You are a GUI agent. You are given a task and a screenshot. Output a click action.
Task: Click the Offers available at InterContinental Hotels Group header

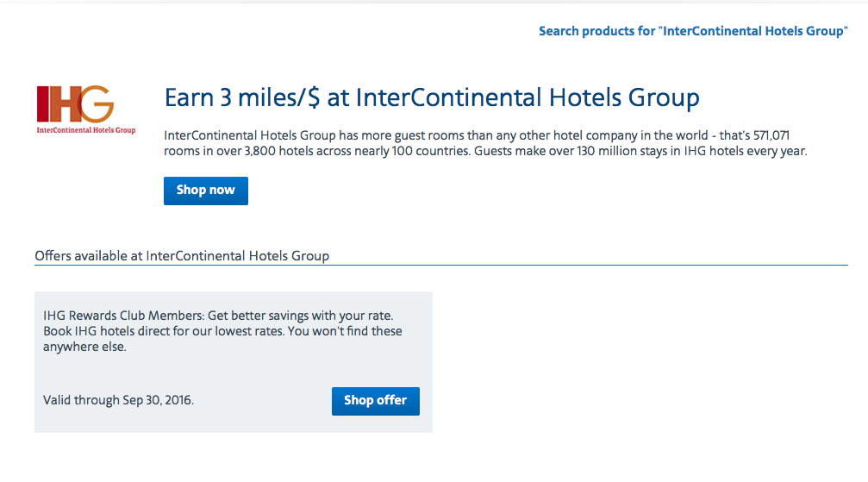[182, 256]
